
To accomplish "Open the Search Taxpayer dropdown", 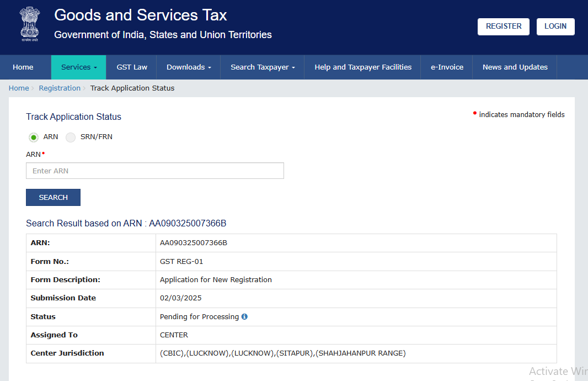I will click(263, 67).
